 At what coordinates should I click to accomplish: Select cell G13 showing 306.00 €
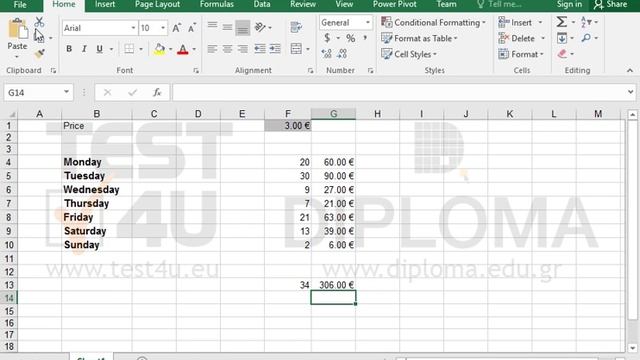333,285
